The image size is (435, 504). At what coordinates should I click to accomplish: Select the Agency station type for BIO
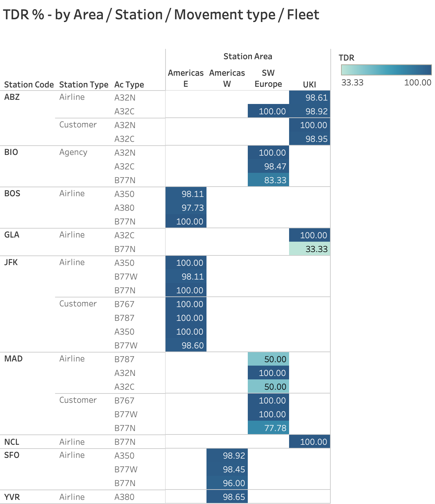73,152
